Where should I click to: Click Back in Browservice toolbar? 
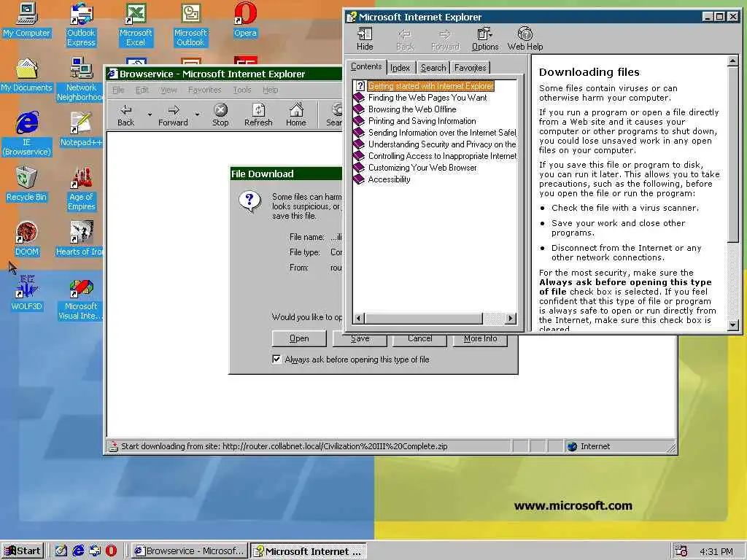125,115
